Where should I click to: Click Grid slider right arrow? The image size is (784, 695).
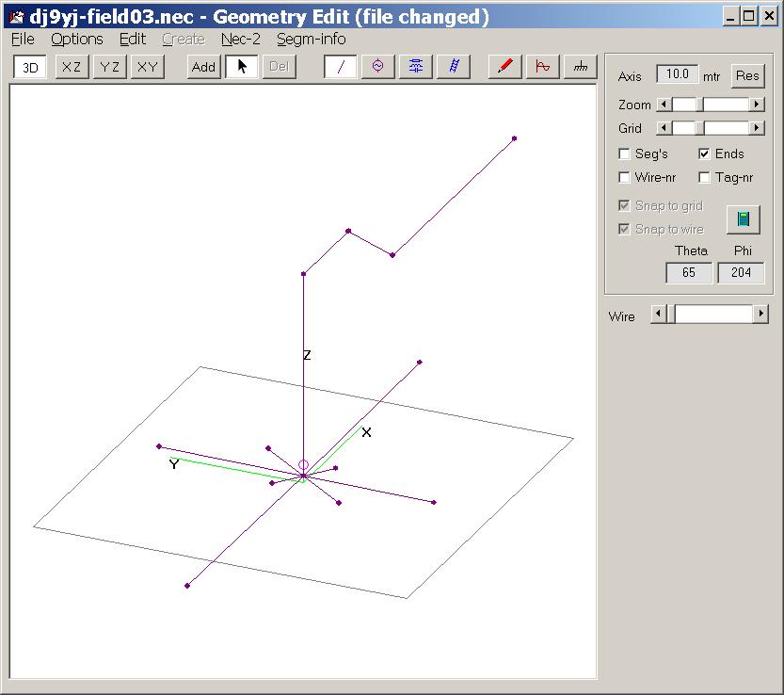[757, 128]
